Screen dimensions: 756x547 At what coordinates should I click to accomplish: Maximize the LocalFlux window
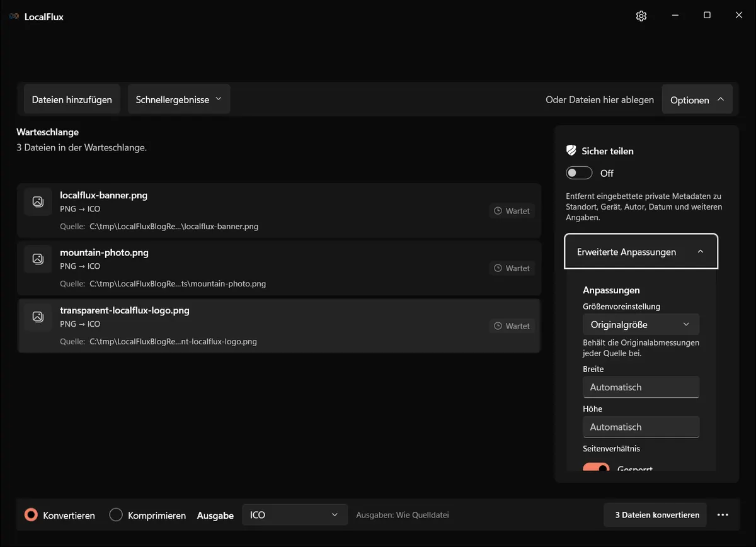[707, 16]
